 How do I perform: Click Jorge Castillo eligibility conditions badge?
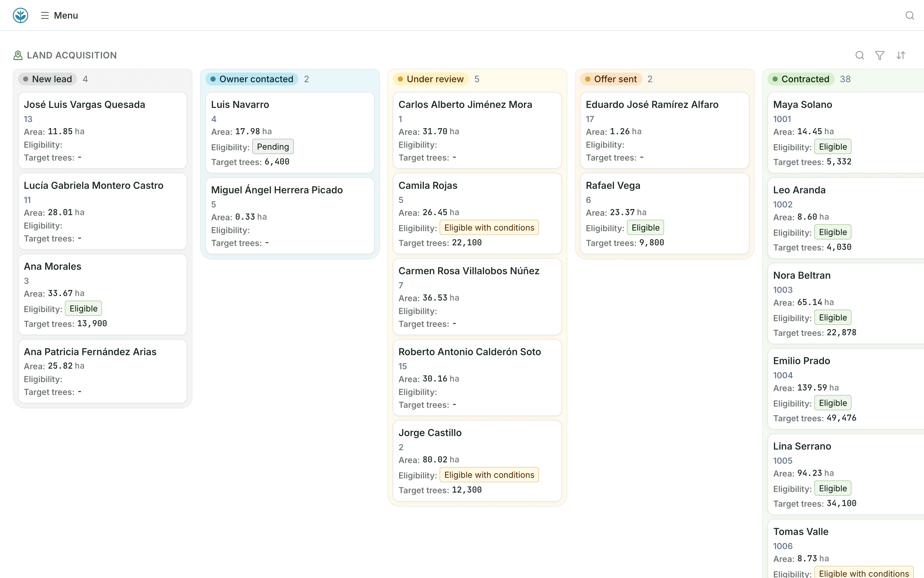coord(489,475)
